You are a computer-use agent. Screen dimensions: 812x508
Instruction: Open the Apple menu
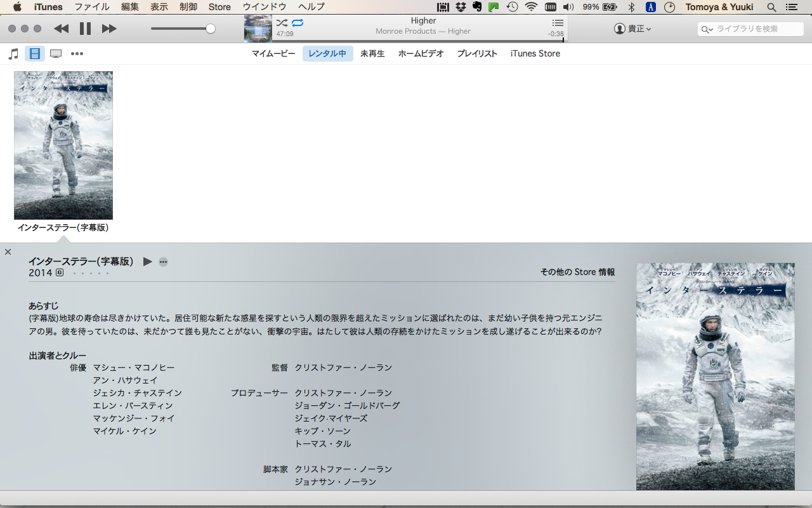[17, 7]
